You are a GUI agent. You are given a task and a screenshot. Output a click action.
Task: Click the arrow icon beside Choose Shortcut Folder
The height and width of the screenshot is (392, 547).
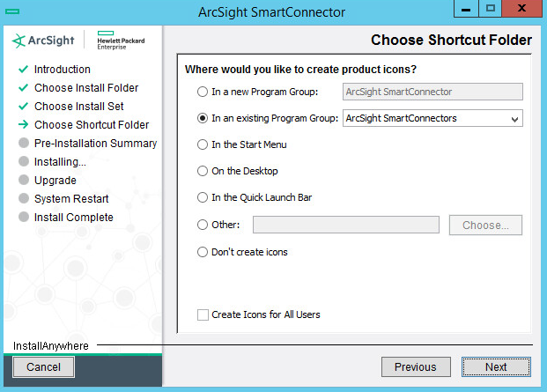point(24,124)
